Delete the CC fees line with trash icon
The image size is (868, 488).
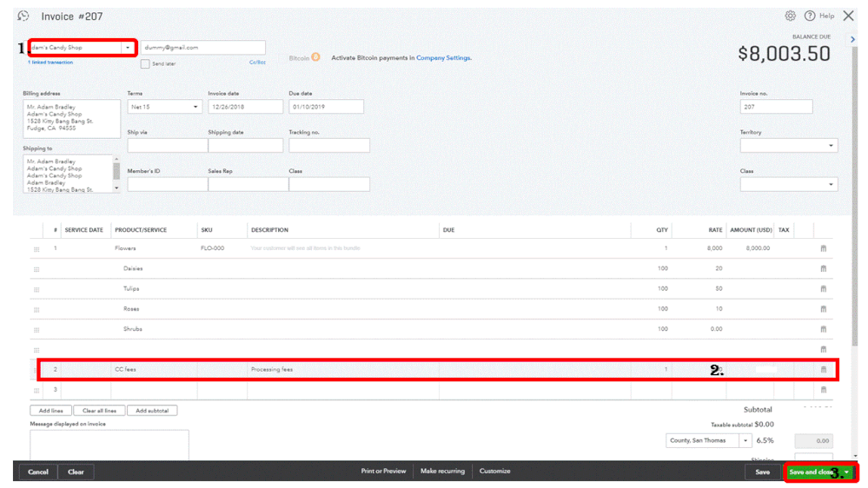coord(823,370)
